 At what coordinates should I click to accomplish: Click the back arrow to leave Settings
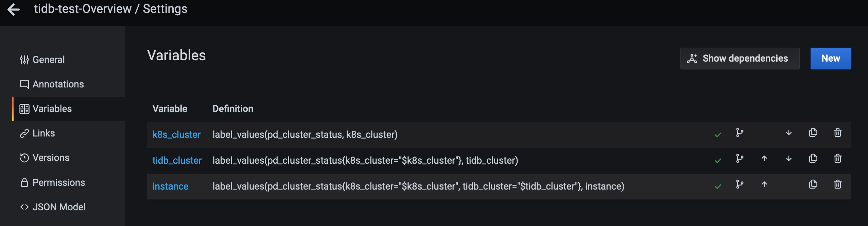(x=14, y=10)
